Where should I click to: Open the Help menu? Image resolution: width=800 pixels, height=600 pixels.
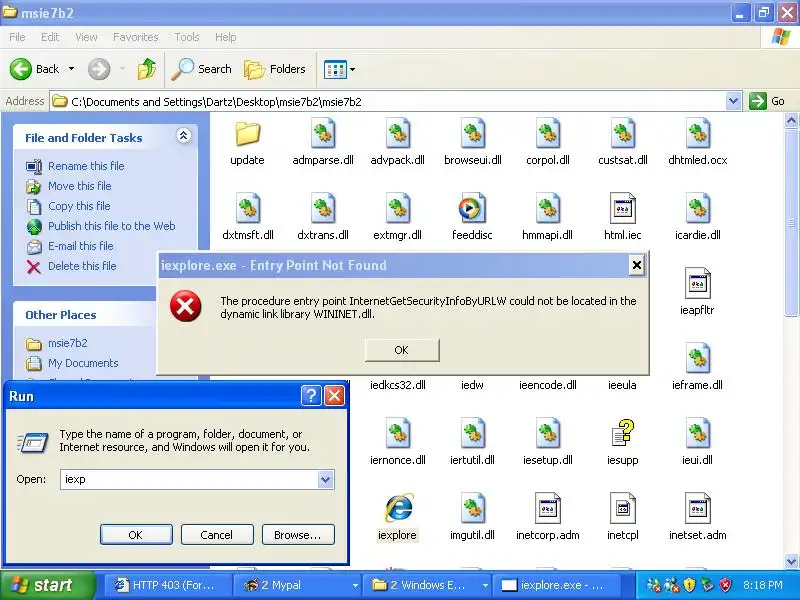click(226, 37)
